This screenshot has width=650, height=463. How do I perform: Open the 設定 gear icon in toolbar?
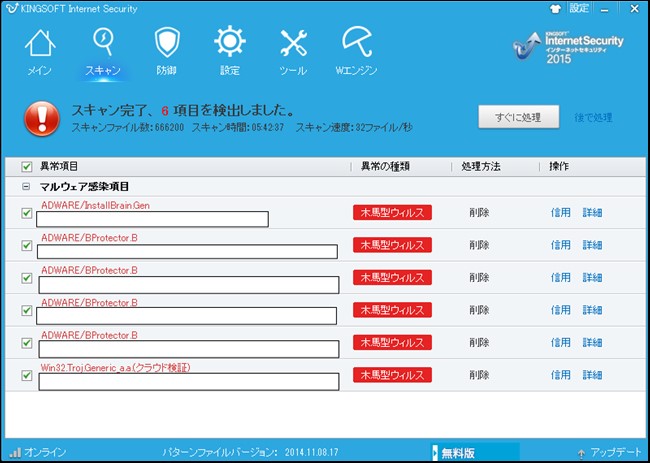230,41
